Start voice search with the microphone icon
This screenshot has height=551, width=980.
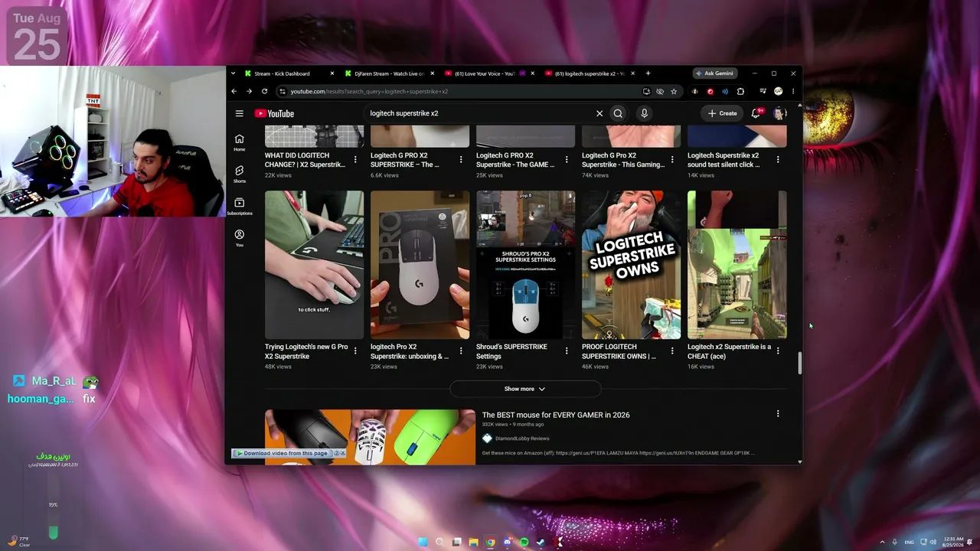click(644, 113)
